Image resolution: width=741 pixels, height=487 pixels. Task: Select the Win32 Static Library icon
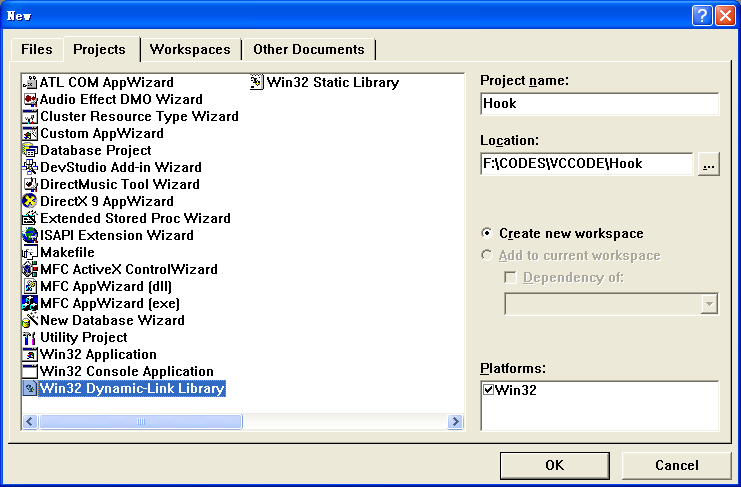tap(257, 82)
